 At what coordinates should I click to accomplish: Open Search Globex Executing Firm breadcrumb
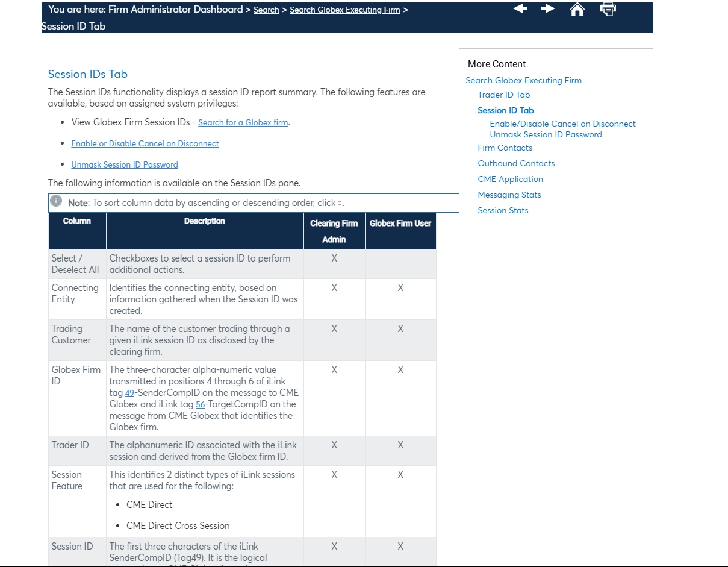click(x=345, y=10)
